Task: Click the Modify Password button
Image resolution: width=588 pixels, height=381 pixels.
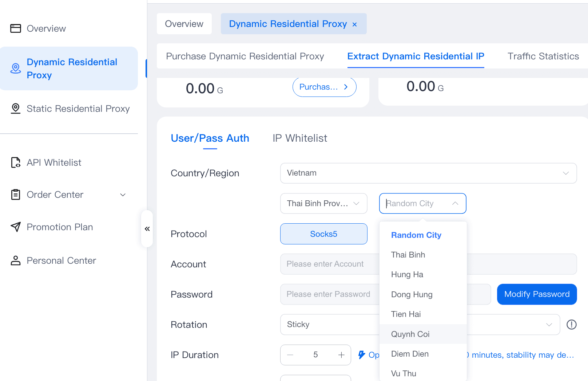Action: (x=537, y=294)
